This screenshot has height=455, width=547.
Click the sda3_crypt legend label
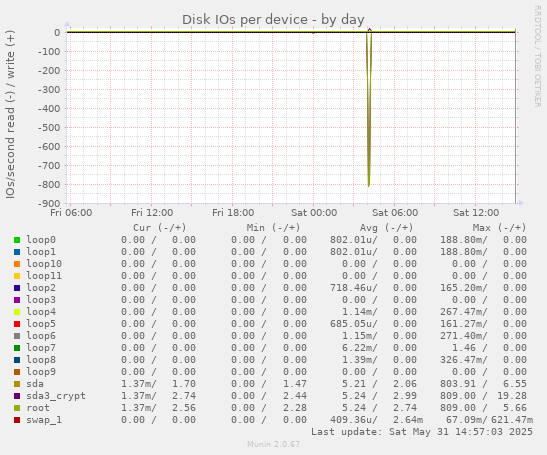(56, 396)
